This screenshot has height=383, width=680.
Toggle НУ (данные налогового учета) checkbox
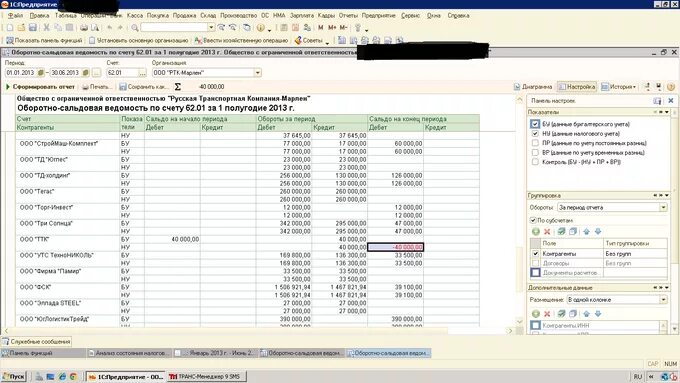[x=535, y=134]
